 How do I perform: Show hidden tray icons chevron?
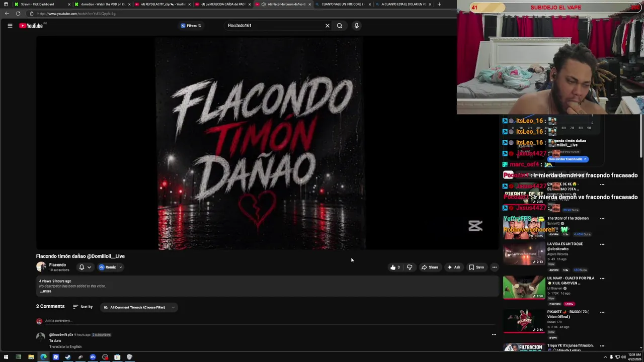coord(605,357)
